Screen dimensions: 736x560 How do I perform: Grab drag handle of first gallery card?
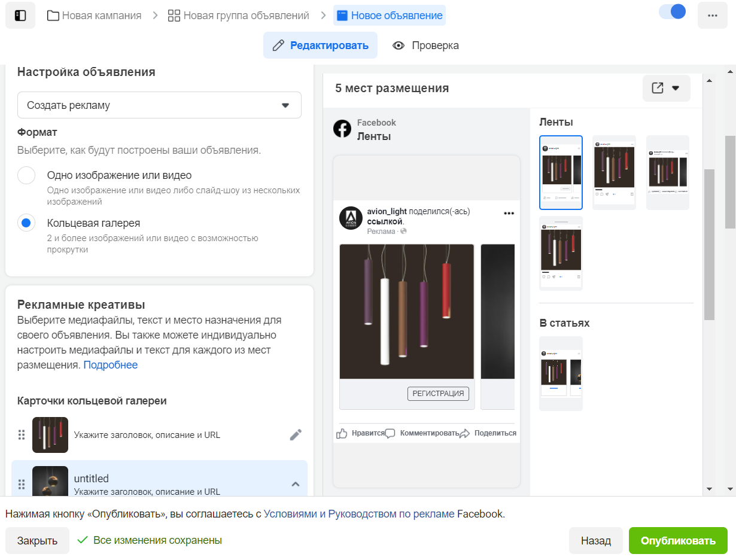pyautogui.click(x=22, y=435)
